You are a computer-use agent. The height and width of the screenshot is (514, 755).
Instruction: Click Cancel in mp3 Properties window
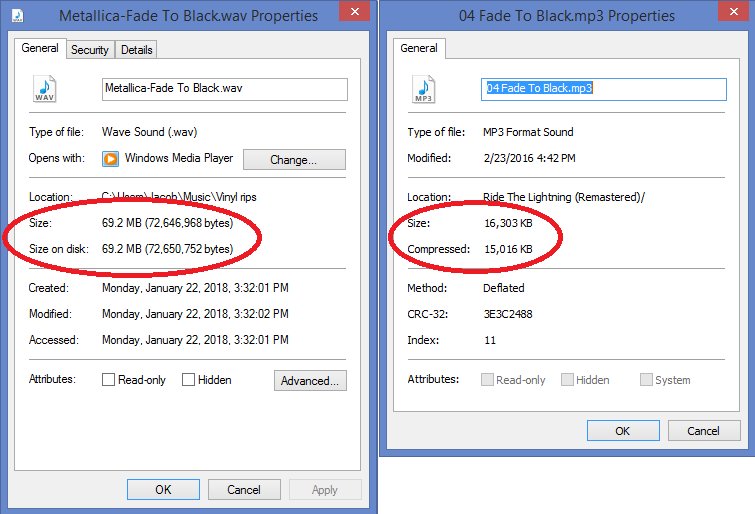[x=704, y=431]
